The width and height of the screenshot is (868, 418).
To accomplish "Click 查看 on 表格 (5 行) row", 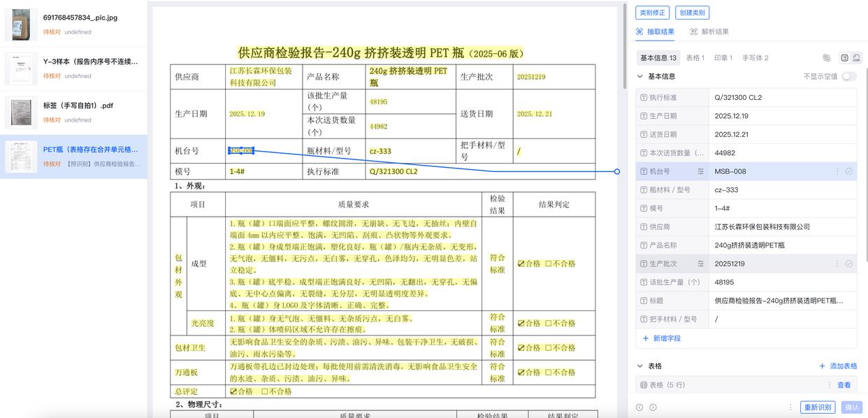I will tap(844, 385).
